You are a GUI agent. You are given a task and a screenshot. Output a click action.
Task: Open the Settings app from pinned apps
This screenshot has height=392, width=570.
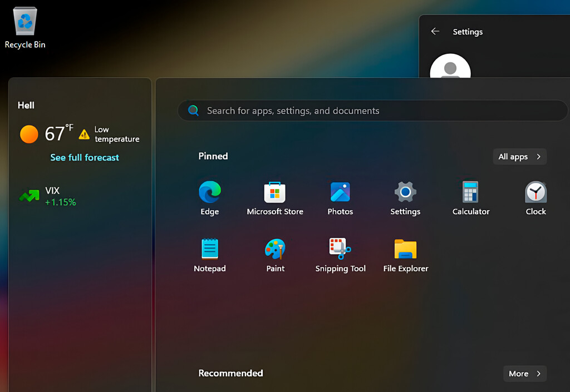point(405,192)
